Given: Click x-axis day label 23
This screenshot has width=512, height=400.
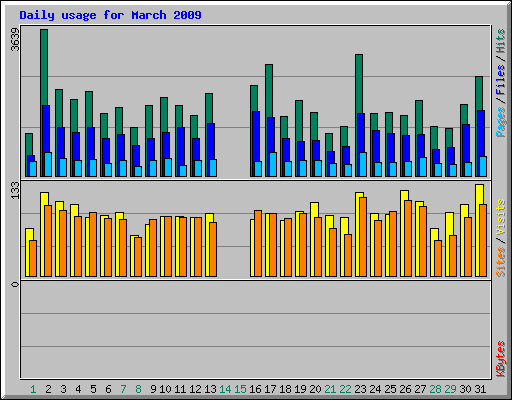Looking at the screenshot, I should click(x=360, y=389).
